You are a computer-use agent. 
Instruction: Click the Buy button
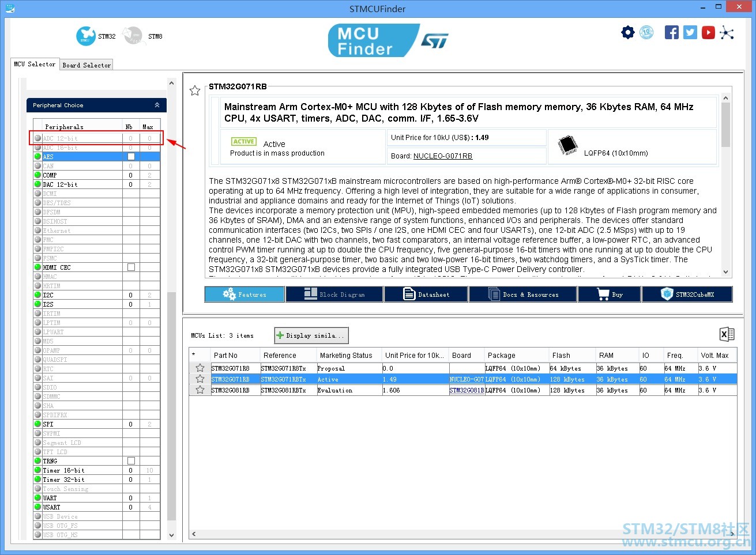(x=610, y=295)
